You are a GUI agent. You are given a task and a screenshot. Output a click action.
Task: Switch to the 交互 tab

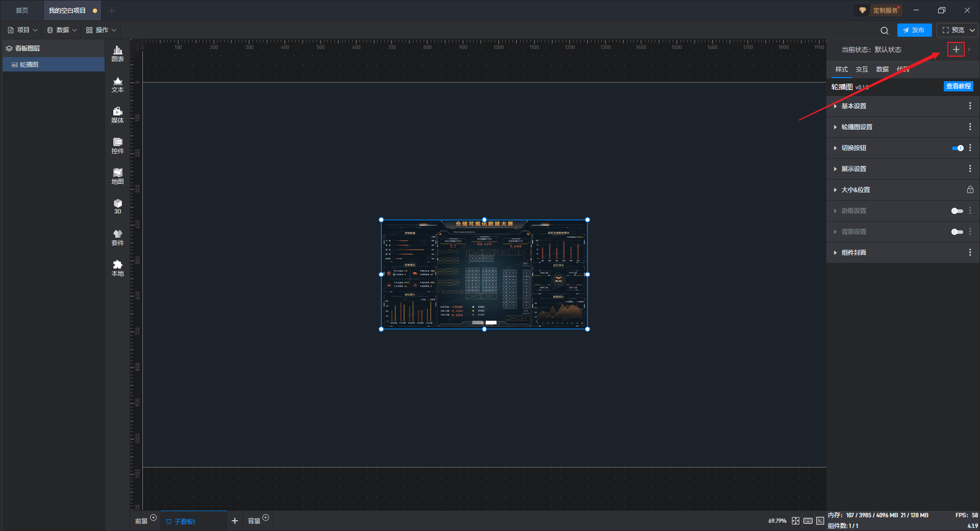862,69
